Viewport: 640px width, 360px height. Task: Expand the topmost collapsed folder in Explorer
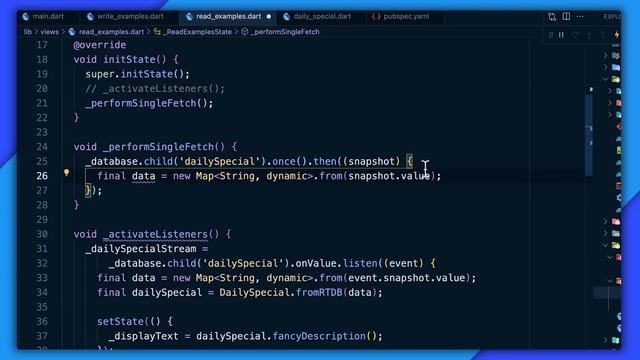(x=605, y=55)
